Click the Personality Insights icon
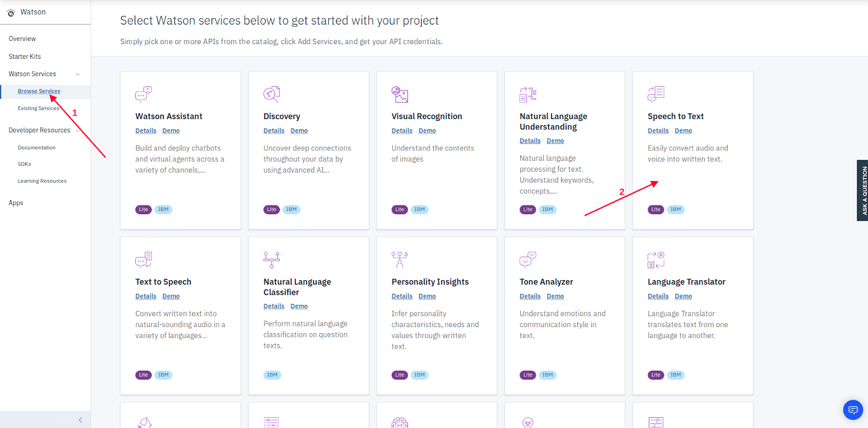Viewport: 868px width, 428px height. click(x=400, y=260)
